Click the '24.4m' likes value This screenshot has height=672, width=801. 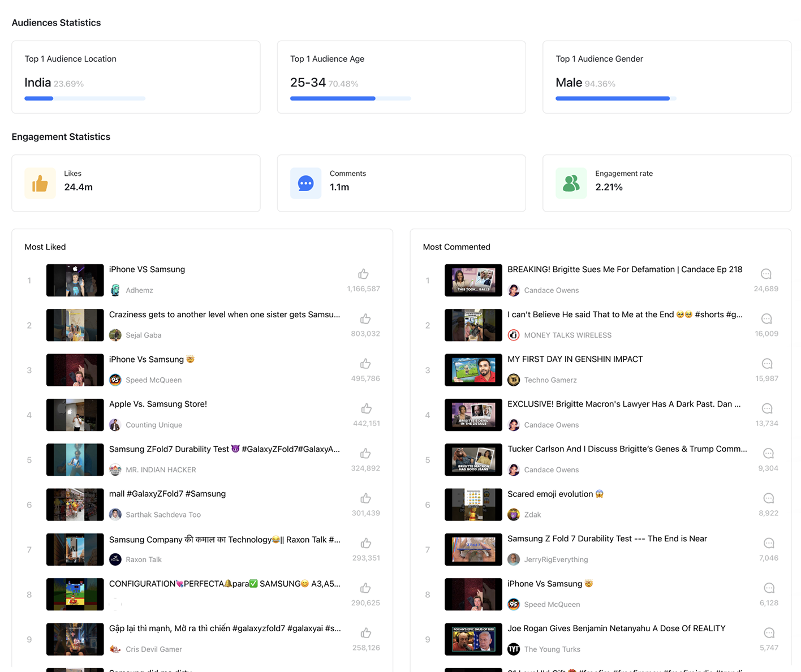click(x=78, y=187)
